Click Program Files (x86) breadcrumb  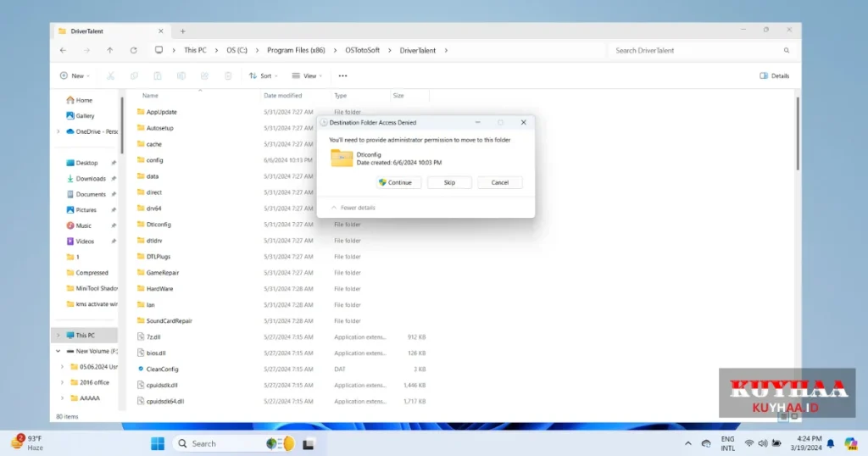[296, 50]
